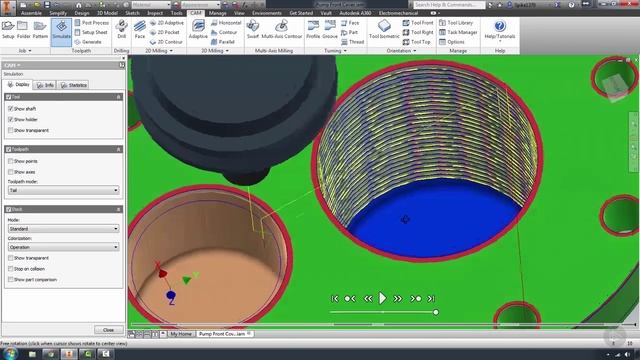This screenshot has height=360, width=640.
Task: Enable Show points checkbox
Action: (x=11, y=161)
